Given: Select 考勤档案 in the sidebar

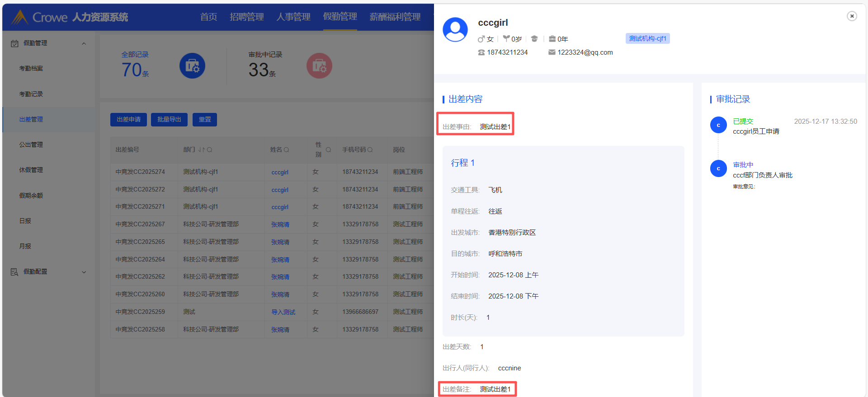Looking at the screenshot, I should pos(31,69).
